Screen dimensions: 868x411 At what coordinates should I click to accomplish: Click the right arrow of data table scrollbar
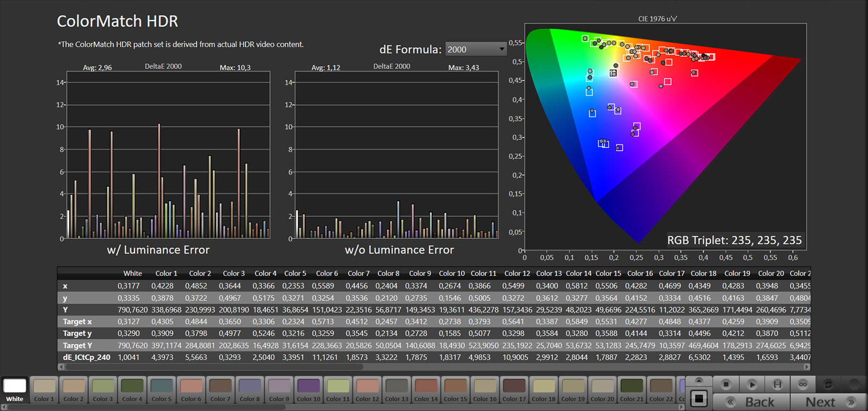807,367
